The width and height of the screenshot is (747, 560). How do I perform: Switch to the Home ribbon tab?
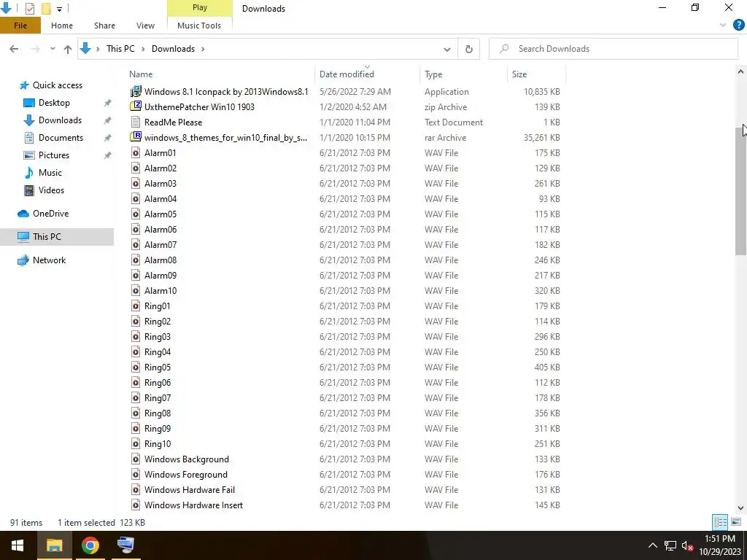(x=62, y=26)
